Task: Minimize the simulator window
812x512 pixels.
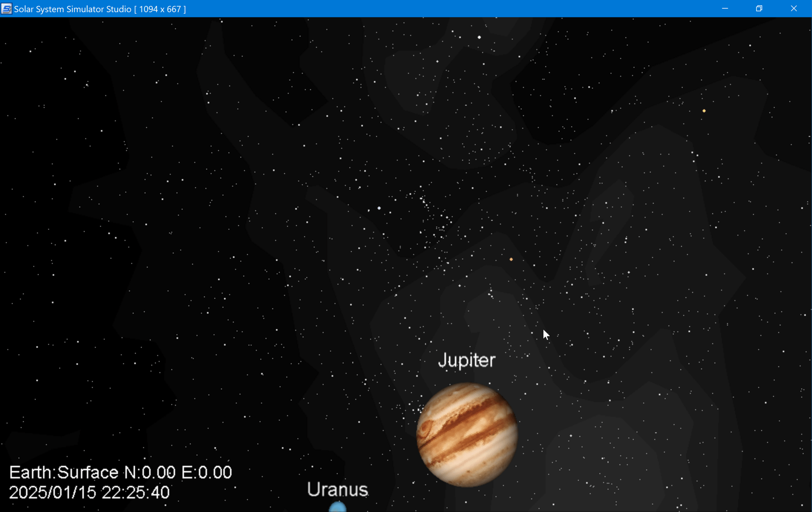Action: pyautogui.click(x=725, y=8)
